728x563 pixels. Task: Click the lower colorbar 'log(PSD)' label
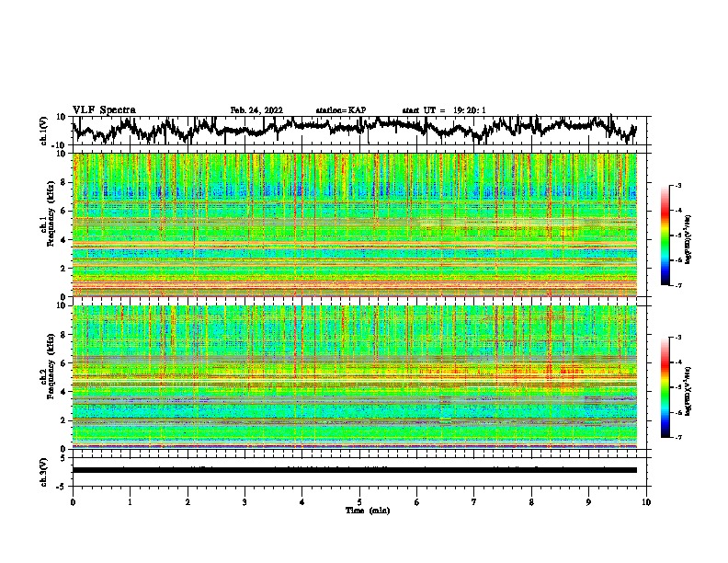pos(688,391)
